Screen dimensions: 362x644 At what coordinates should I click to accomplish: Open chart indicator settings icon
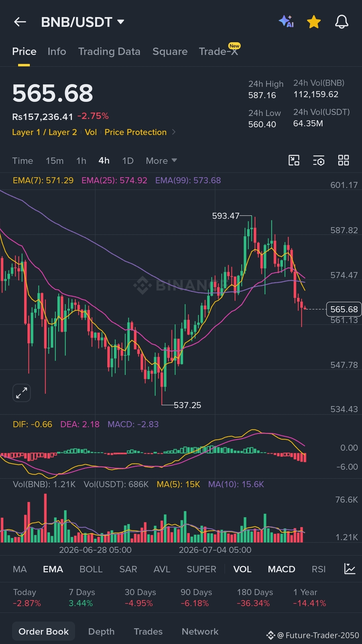[319, 160]
